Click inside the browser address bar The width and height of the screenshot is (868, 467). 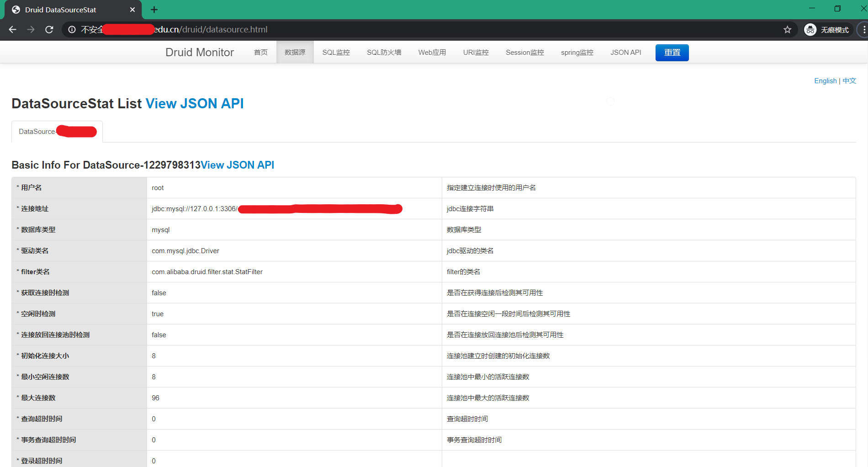[x=320, y=29]
